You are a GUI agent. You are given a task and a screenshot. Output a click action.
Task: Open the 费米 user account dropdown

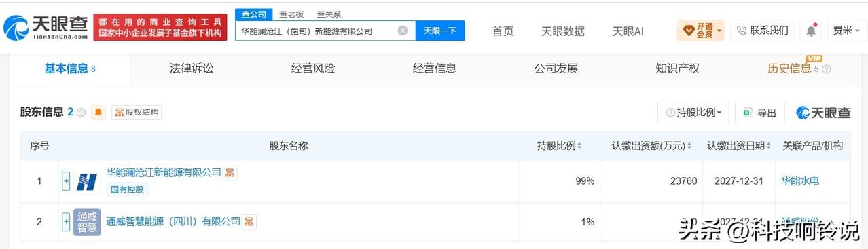[x=846, y=31]
